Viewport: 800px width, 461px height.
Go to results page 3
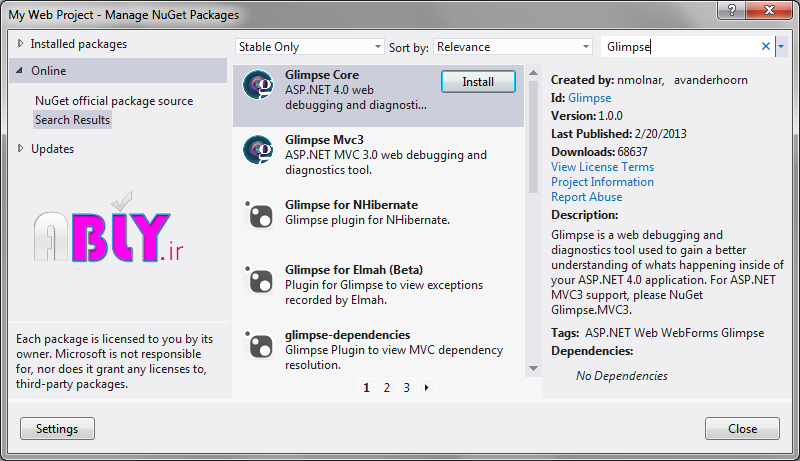(407, 388)
